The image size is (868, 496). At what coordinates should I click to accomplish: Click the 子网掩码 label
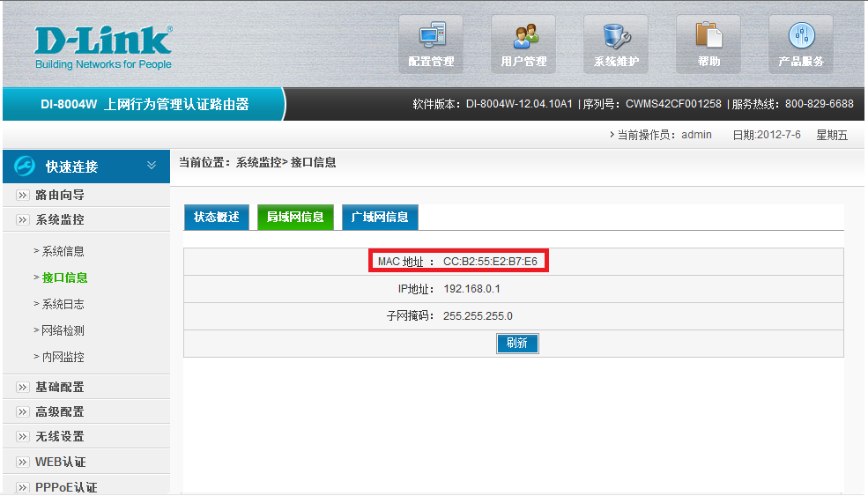pyautogui.click(x=410, y=316)
